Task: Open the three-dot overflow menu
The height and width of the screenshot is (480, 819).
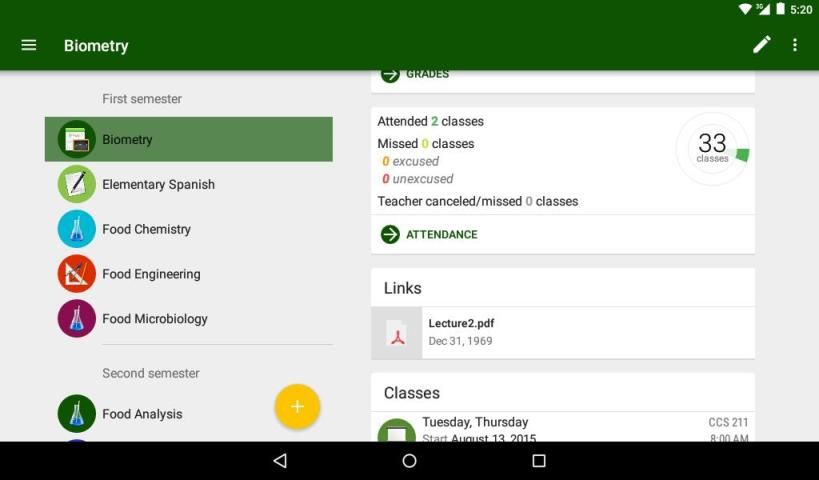Action: point(795,45)
